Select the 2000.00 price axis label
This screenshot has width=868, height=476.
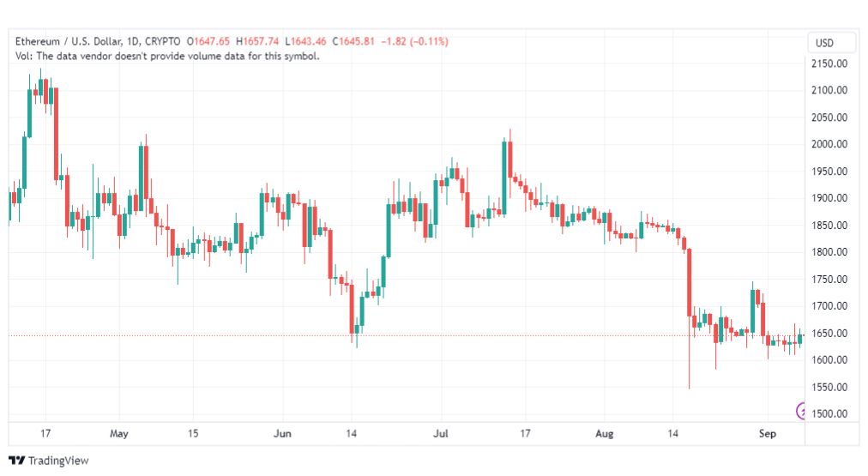[x=829, y=144]
